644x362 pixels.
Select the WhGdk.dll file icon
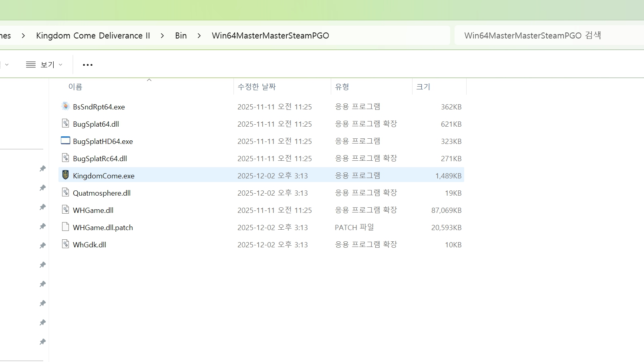(x=65, y=244)
